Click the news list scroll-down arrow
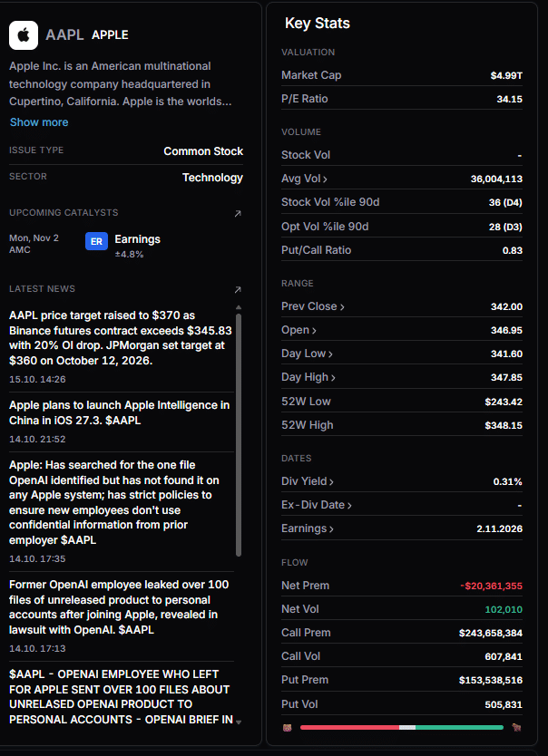Screen dimensions: 548x756 239,722
